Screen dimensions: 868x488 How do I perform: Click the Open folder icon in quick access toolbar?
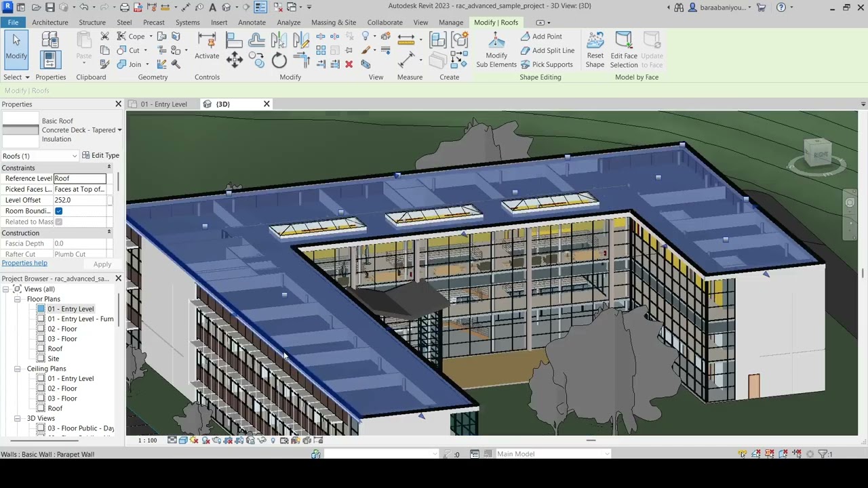pos(35,7)
